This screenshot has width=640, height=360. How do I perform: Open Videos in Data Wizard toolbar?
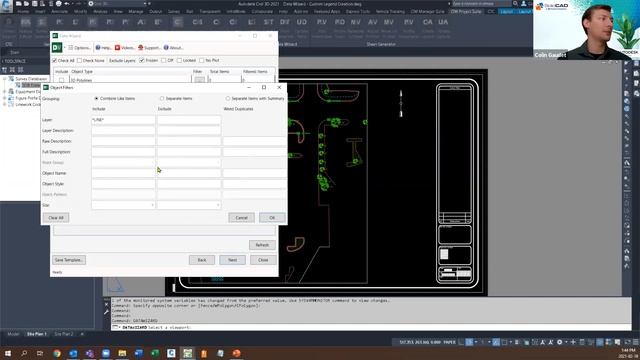coord(124,48)
